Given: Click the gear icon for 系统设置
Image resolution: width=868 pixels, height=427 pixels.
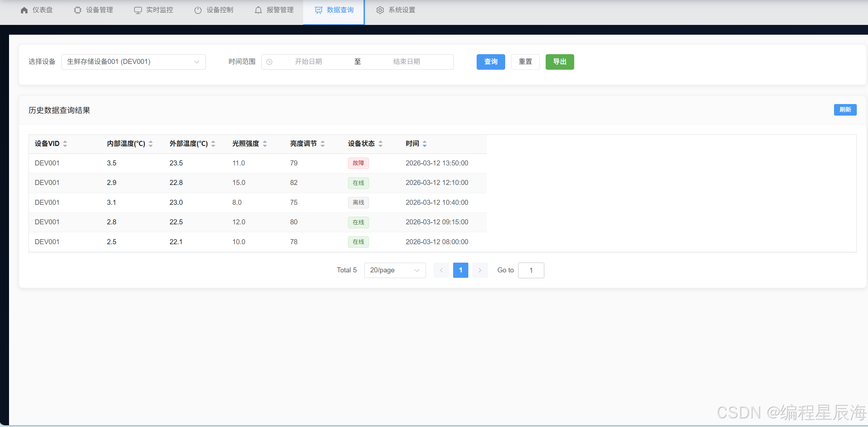Looking at the screenshot, I should (x=380, y=10).
